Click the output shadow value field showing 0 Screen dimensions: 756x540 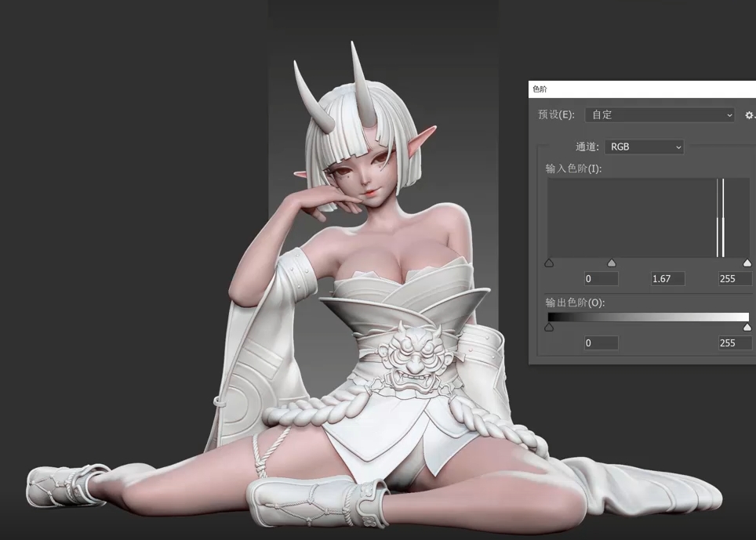click(601, 343)
